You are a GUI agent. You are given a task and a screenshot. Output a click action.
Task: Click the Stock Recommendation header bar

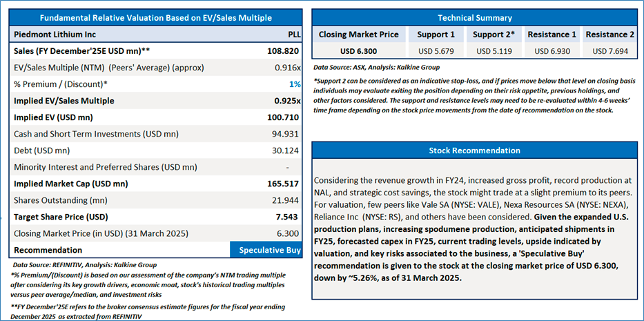(x=475, y=150)
